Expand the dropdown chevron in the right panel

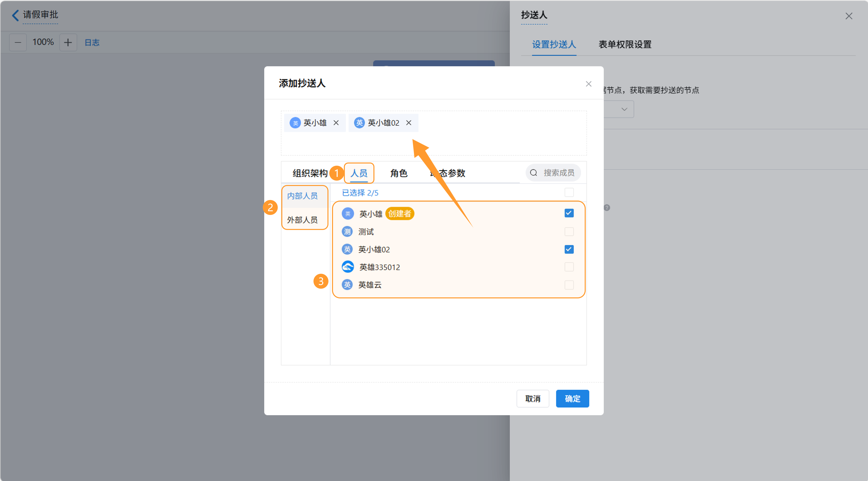[624, 109]
